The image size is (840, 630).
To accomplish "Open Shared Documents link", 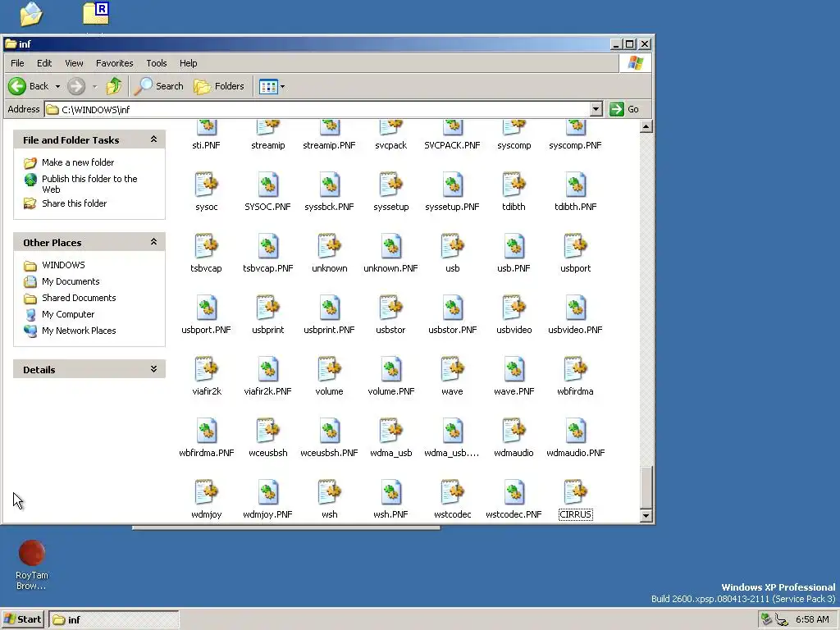I will coord(79,298).
